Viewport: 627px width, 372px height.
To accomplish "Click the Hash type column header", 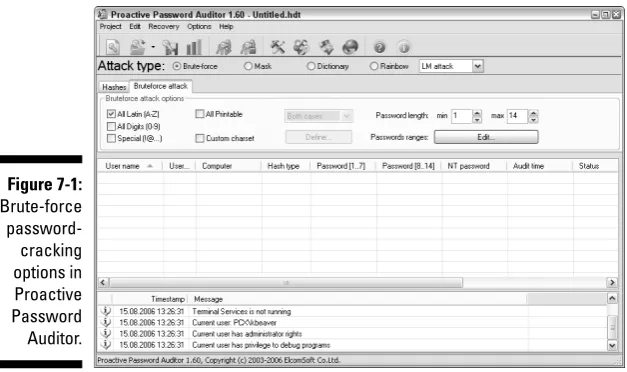I will coord(286,166).
